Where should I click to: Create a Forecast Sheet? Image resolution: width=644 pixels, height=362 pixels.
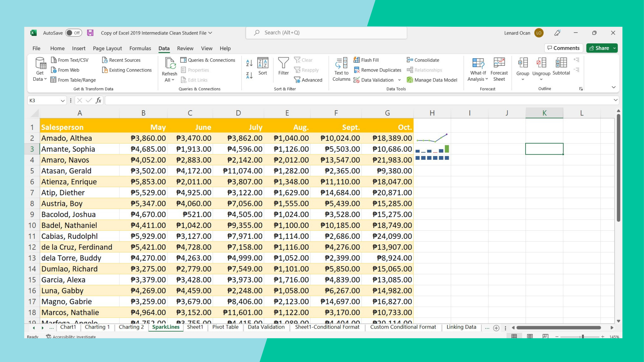click(x=499, y=69)
